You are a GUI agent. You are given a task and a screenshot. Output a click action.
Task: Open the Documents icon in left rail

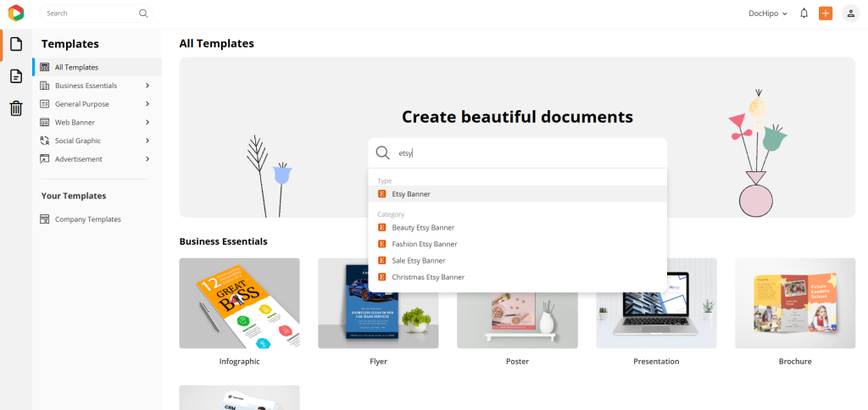click(16, 76)
